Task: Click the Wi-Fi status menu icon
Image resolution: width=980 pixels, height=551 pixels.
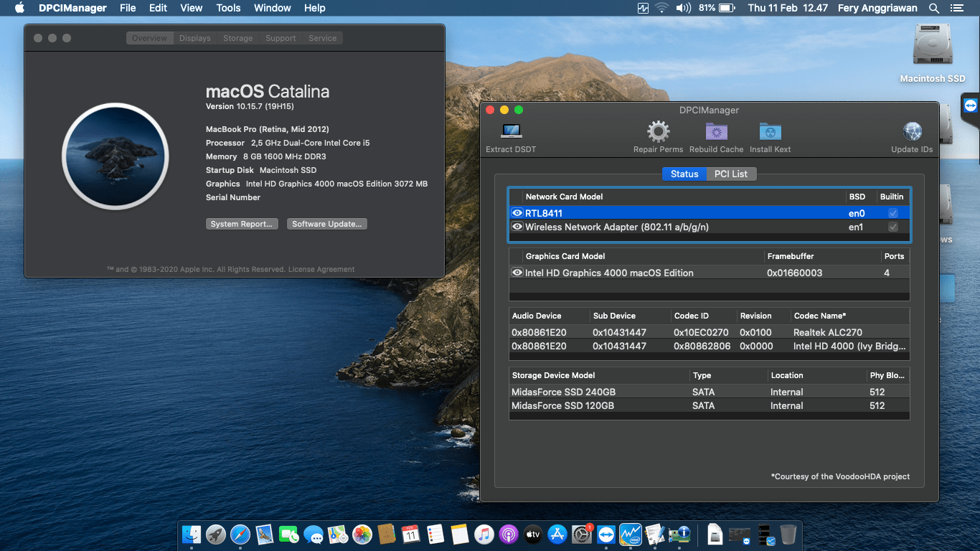Action: [x=661, y=8]
